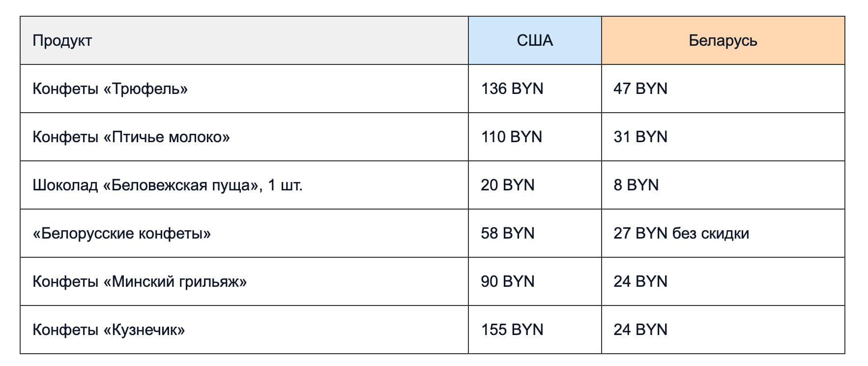Click the '136 BYN' price cell
Screen dimensions: 868x366
(x=512, y=89)
